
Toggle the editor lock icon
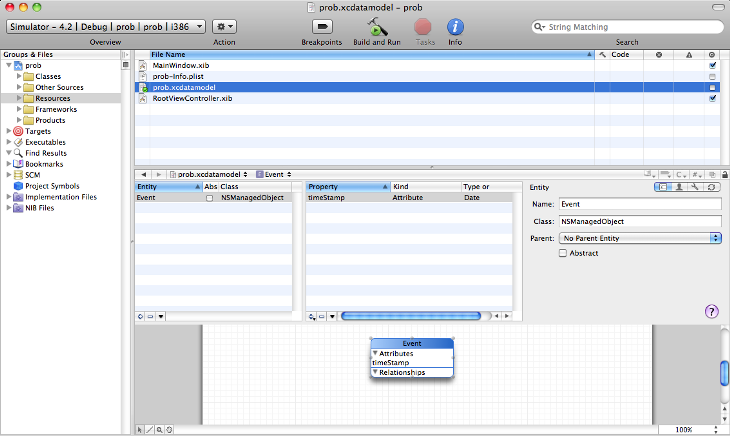coord(724,174)
